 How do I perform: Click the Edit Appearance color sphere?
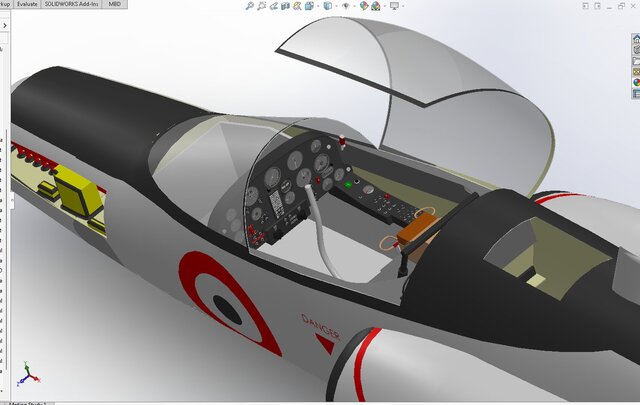point(362,6)
